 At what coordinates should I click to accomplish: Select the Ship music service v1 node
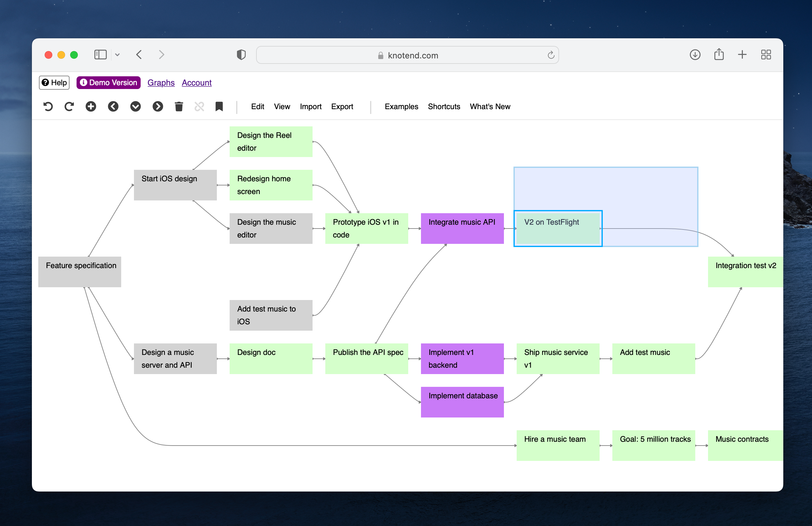(558, 358)
